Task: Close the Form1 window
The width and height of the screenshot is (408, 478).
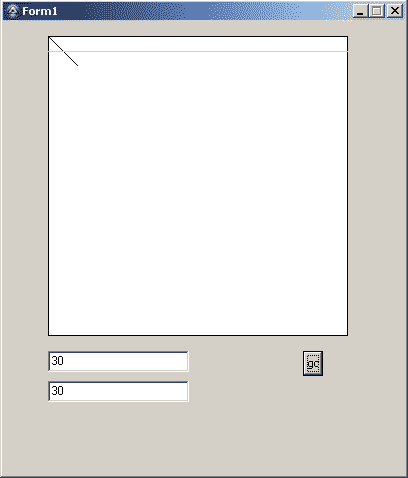Action: 395,11
